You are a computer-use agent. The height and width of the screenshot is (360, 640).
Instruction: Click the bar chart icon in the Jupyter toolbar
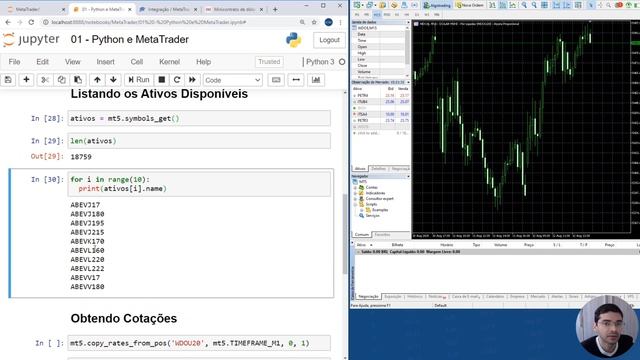[316, 80]
